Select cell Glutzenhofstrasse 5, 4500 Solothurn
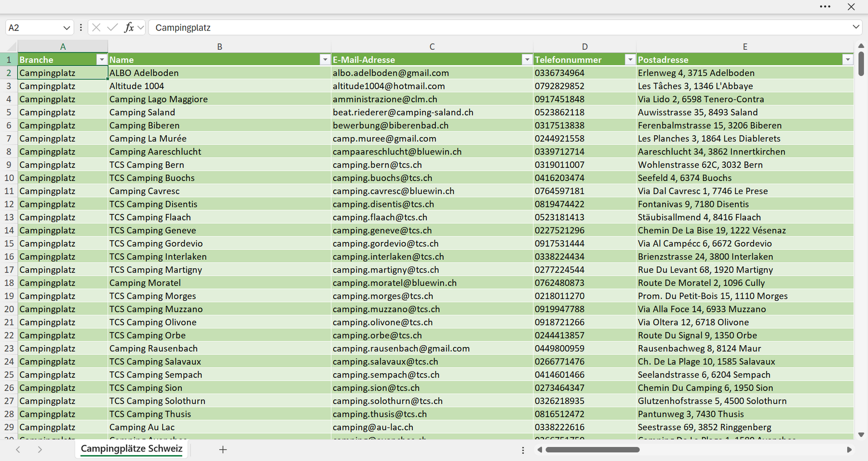The height and width of the screenshot is (461, 868). pyautogui.click(x=745, y=401)
